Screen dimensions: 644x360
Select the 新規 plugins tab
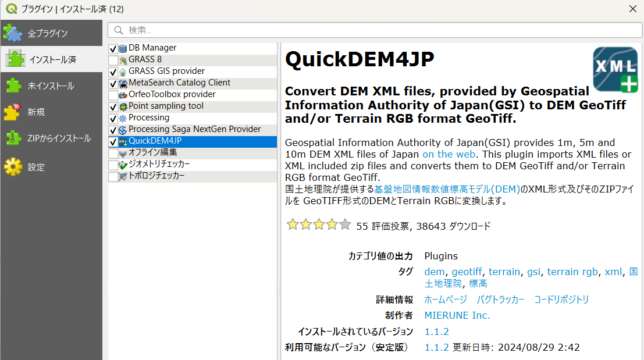tap(51, 112)
